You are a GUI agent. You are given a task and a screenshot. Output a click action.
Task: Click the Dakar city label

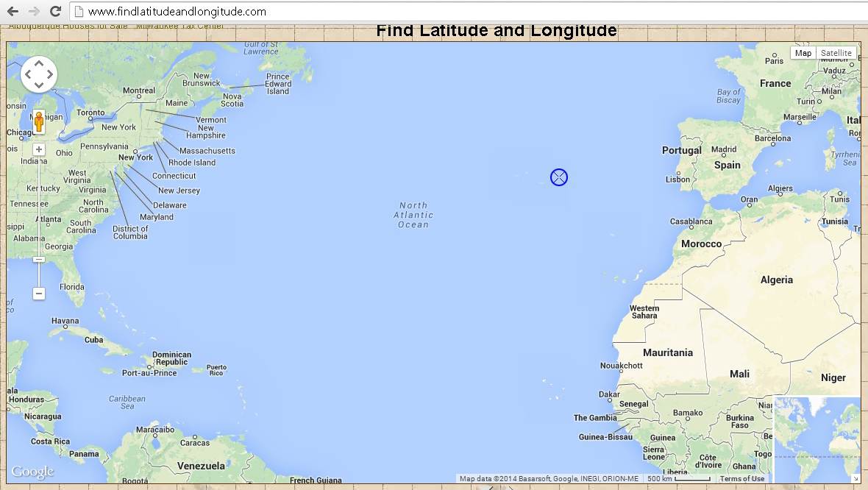click(x=609, y=394)
